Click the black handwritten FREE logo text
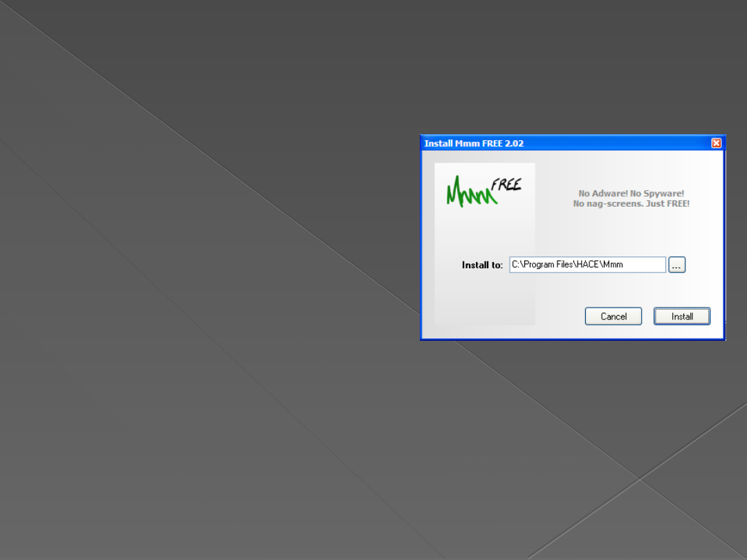Viewport: 747px width, 560px height. (x=506, y=185)
